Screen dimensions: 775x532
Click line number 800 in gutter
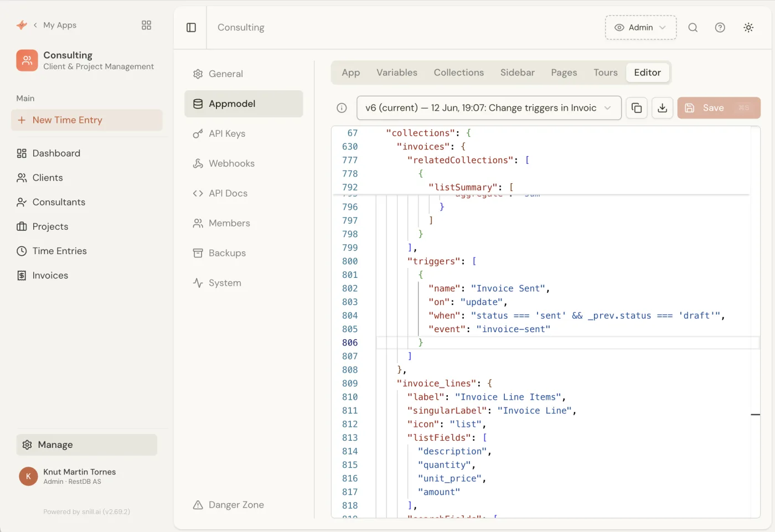tap(350, 261)
